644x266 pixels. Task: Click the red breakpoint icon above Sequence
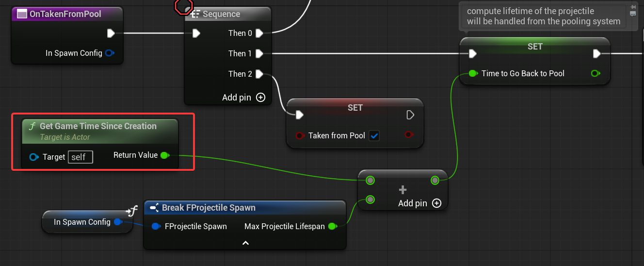pyautogui.click(x=183, y=6)
